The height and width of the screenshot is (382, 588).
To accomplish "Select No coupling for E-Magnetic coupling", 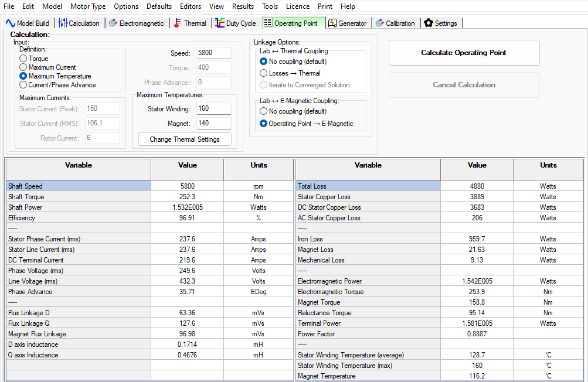I will point(264,111).
